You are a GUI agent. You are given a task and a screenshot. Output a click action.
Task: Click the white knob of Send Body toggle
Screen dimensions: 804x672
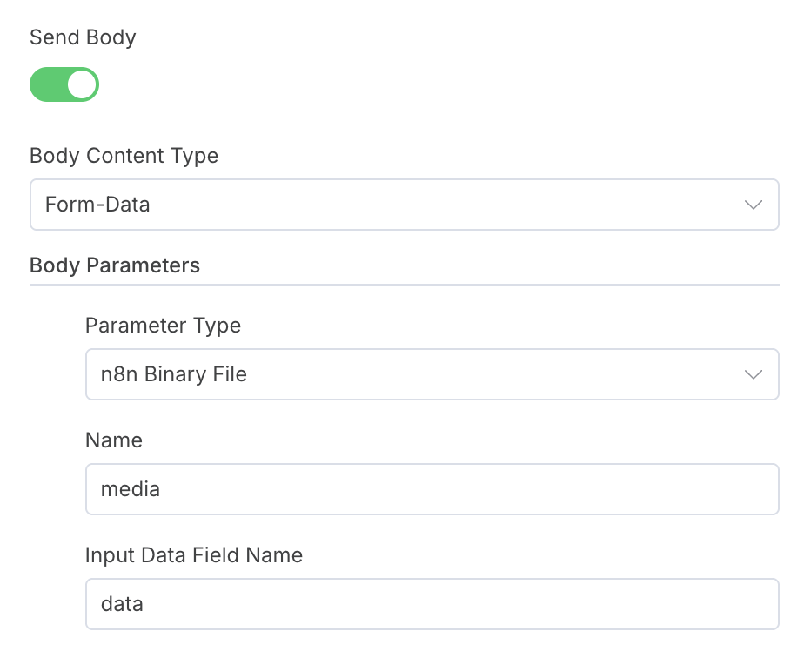82,84
